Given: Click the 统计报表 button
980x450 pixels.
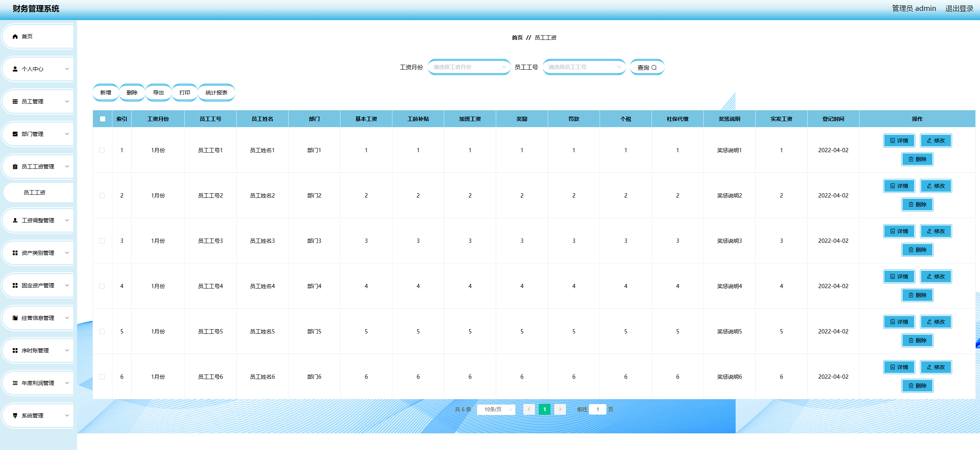Looking at the screenshot, I should coord(216,93).
